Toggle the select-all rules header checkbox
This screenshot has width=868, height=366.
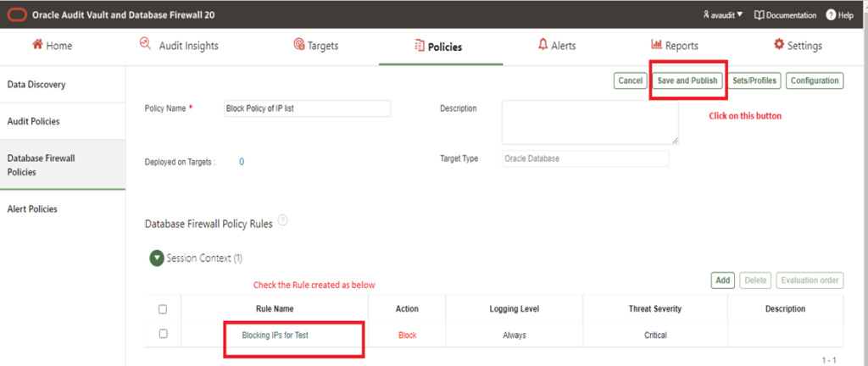click(163, 309)
